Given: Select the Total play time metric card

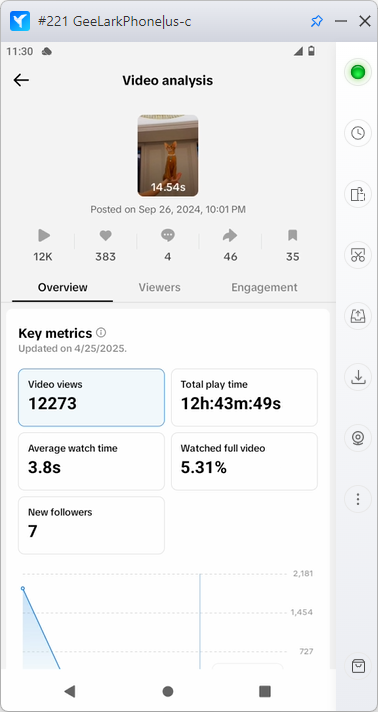Looking at the screenshot, I should 244,397.
